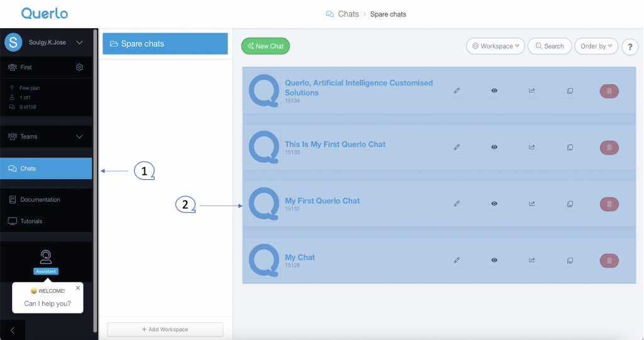
Task: Open Querlo, Artificial Intelligence Customised Solutions title
Action: pyautogui.click(x=359, y=88)
